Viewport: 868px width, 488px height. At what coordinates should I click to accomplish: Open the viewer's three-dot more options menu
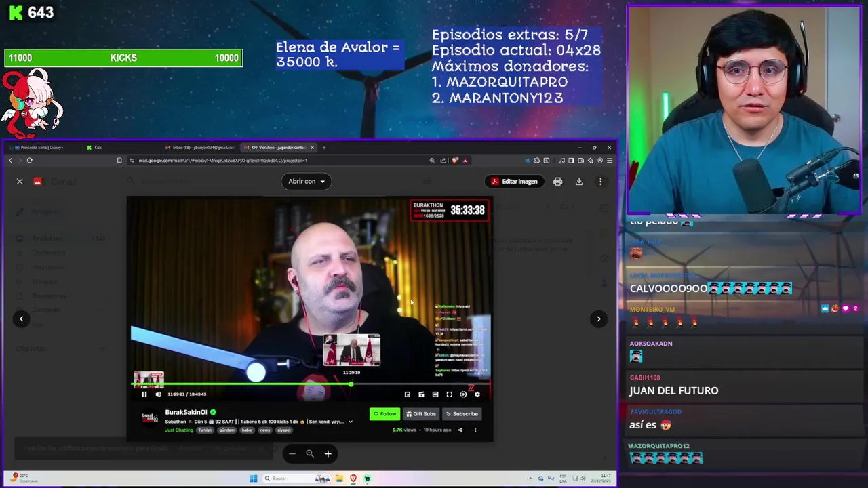click(600, 181)
